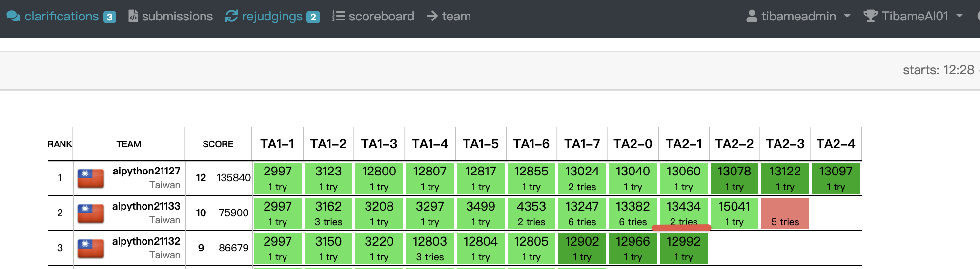Click the scoreboard list icon
This screenshot has width=980, height=269.
338,16
